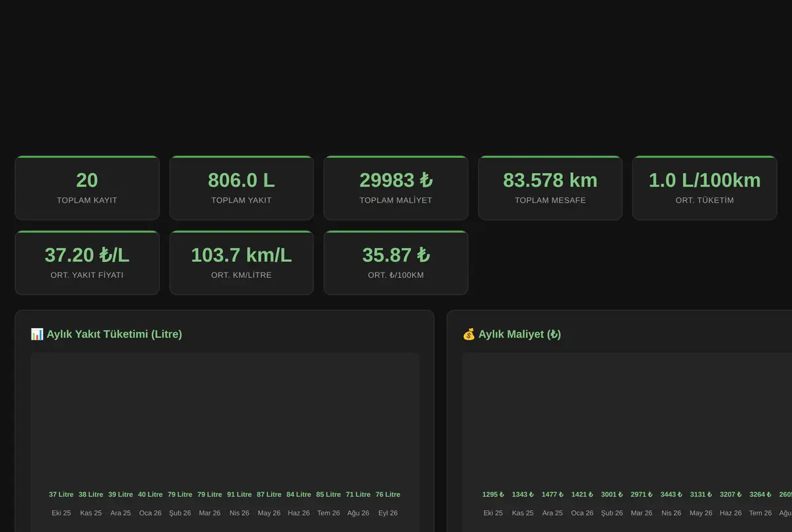Image resolution: width=792 pixels, height=532 pixels.
Task: Click the 1421 ₺ monthly cost label
Action: coord(582,494)
